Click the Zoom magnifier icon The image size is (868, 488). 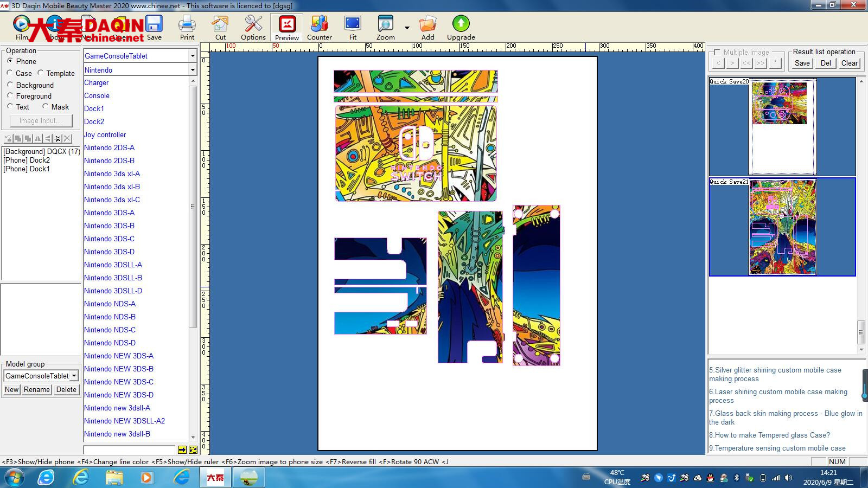coord(385,27)
